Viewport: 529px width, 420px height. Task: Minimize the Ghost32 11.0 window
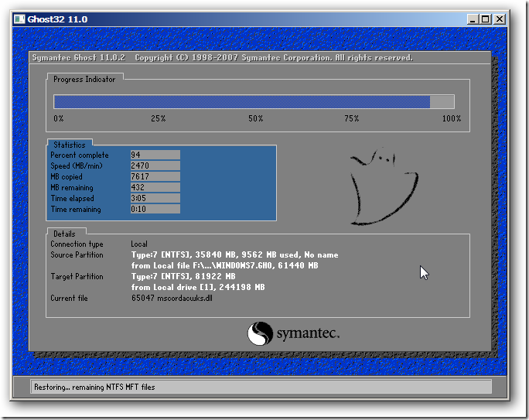[473, 19]
